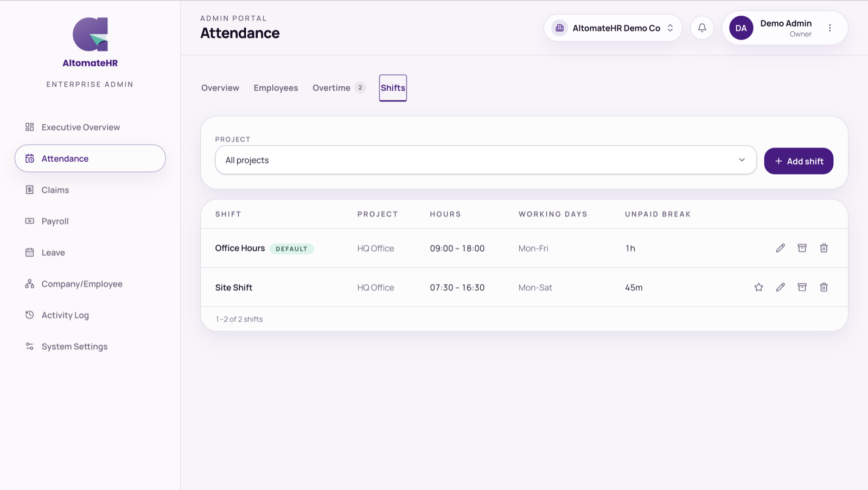This screenshot has height=490, width=868.
Task: View the Activity Log
Action: (90, 315)
